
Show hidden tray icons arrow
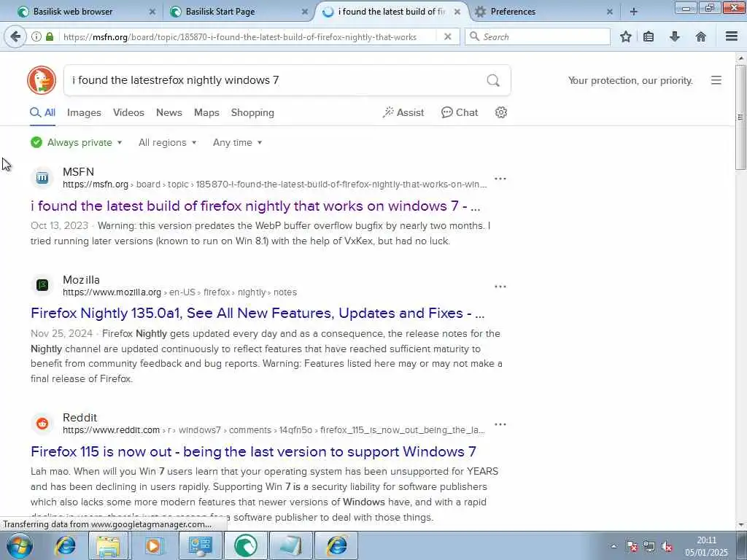(614, 546)
